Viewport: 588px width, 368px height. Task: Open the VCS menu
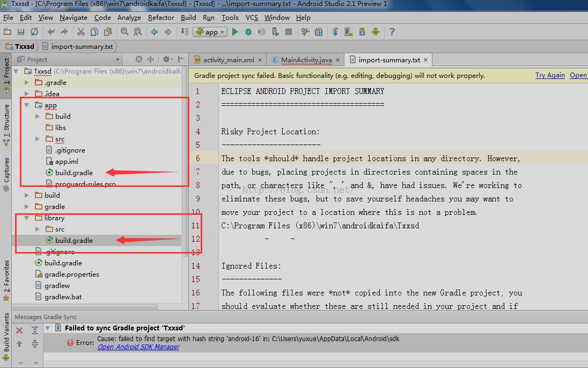(252, 18)
